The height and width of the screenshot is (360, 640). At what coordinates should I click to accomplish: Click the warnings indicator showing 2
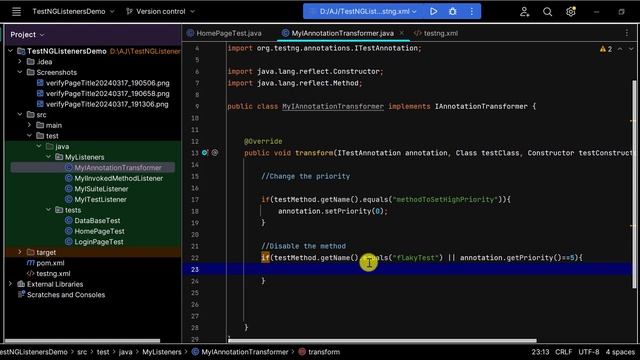(x=606, y=49)
